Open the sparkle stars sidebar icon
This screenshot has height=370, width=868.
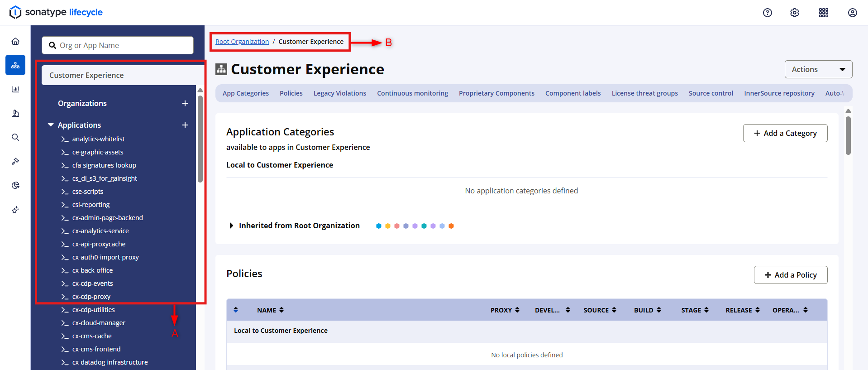click(x=15, y=210)
